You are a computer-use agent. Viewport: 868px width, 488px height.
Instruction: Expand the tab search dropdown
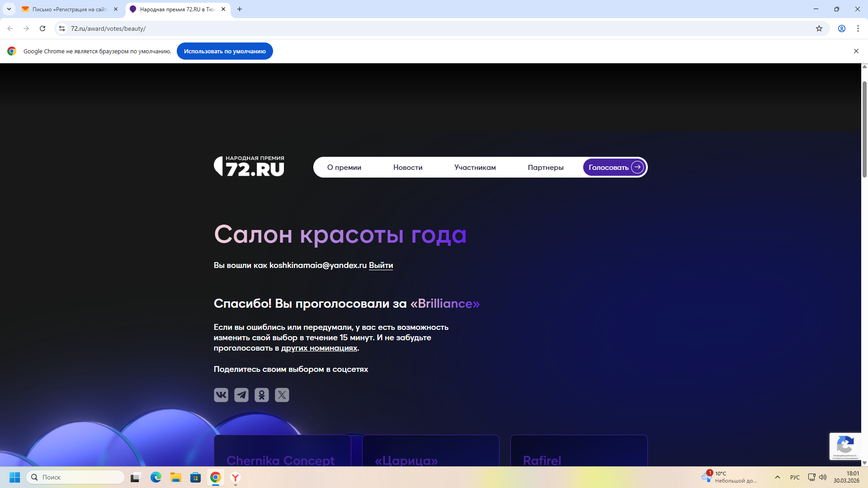point(9,9)
